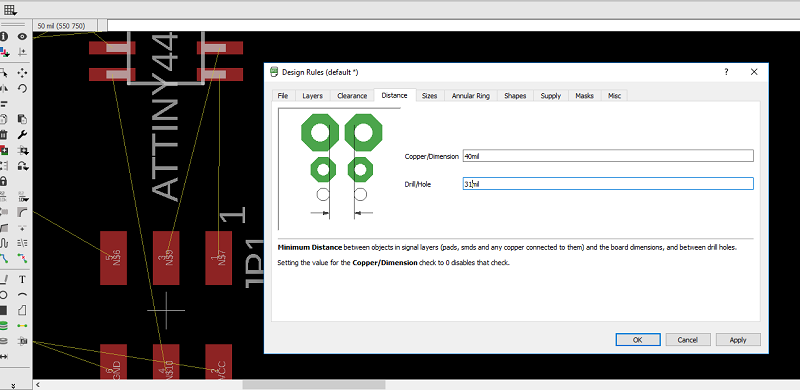The height and width of the screenshot is (390, 800).
Task: Confirm Design Rules with OK
Action: click(638, 339)
